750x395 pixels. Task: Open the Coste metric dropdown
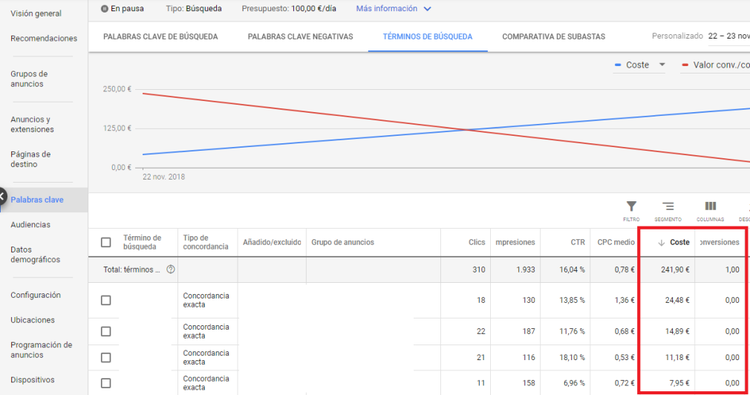[640, 65]
